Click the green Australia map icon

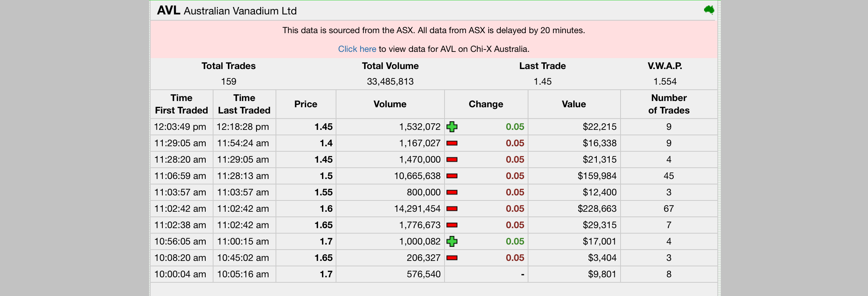(709, 10)
